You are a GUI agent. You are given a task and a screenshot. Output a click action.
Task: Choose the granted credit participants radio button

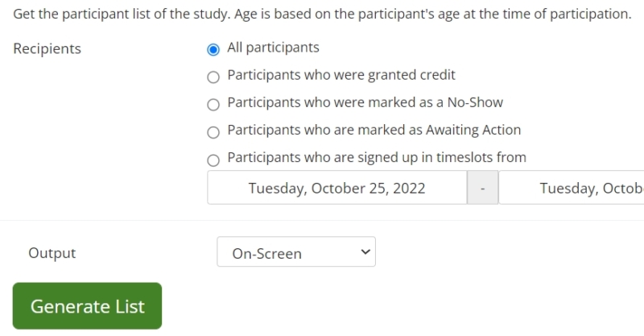[x=213, y=77]
